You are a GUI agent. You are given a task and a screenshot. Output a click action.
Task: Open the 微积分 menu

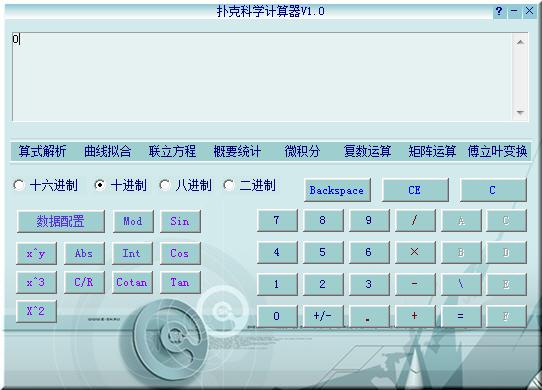point(302,151)
